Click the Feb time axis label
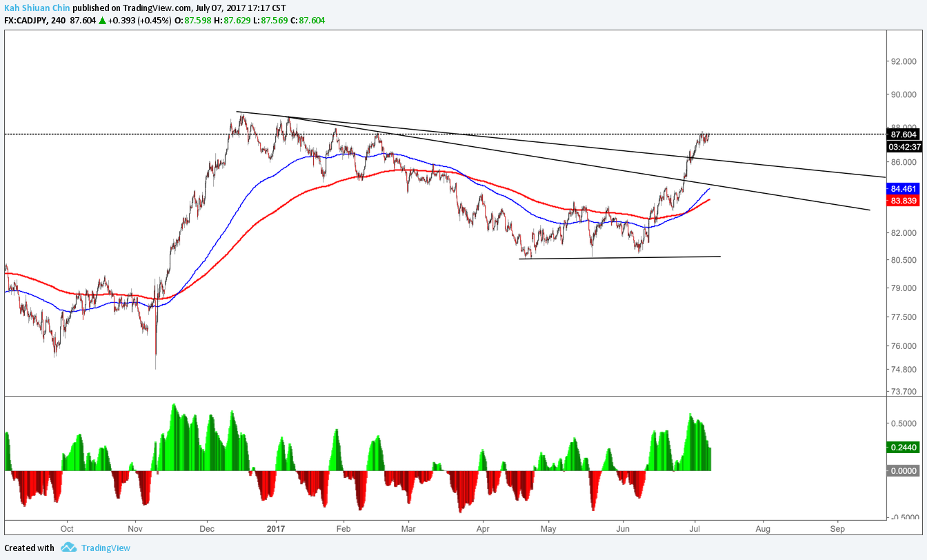 tap(343, 529)
